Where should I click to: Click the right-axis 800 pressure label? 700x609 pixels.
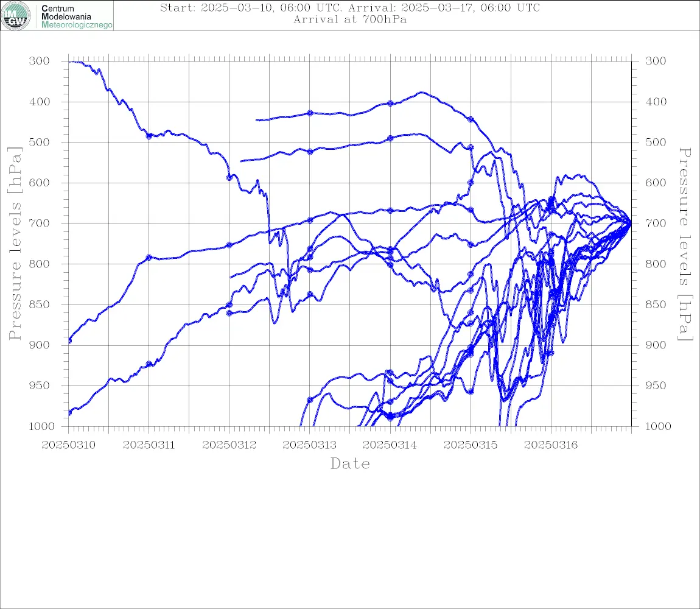pos(656,264)
